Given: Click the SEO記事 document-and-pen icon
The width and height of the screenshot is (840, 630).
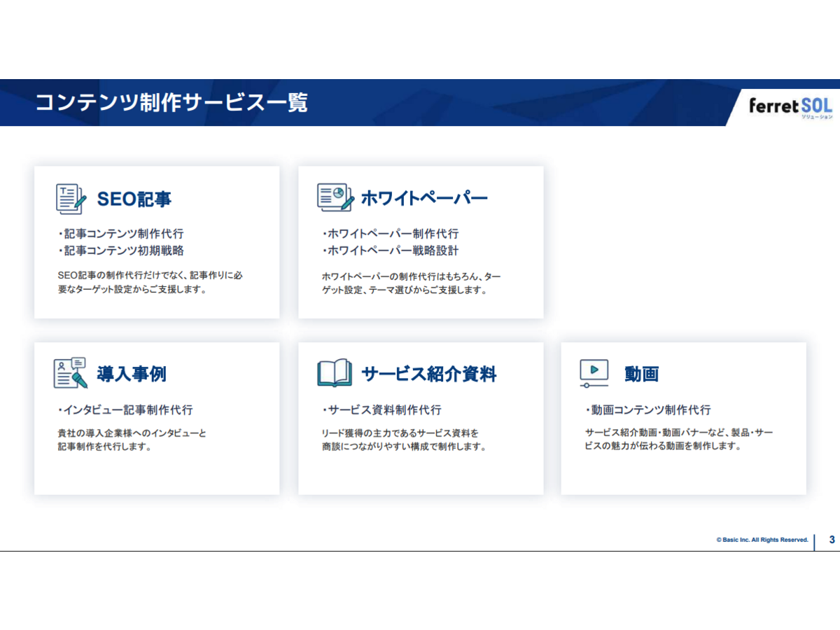Looking at the screenshot, I should 71,199.
